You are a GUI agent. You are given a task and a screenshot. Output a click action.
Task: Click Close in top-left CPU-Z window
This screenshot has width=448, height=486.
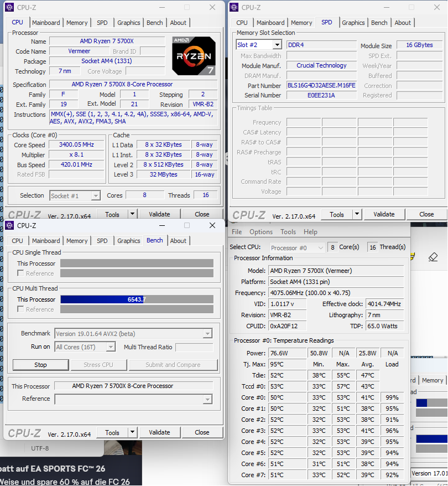point(202,214)
